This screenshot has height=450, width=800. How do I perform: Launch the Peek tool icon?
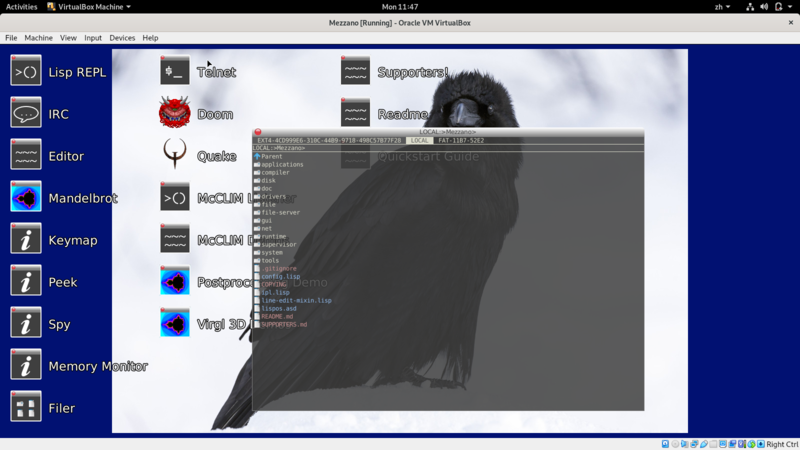(26, 281)
